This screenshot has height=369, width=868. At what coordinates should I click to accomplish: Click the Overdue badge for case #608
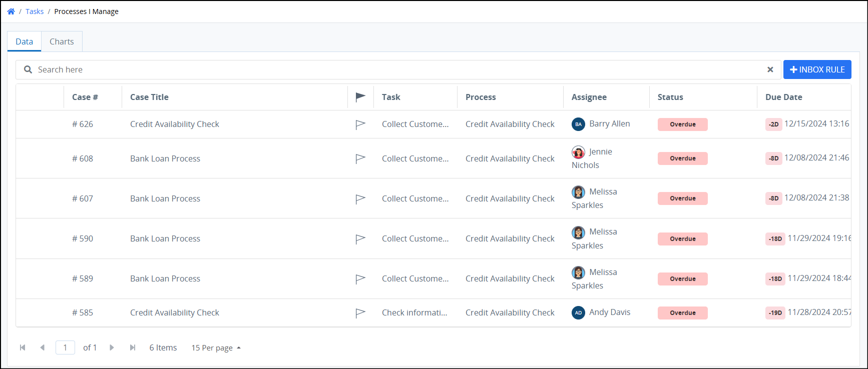pyautogui.click(x=683, y=158)
